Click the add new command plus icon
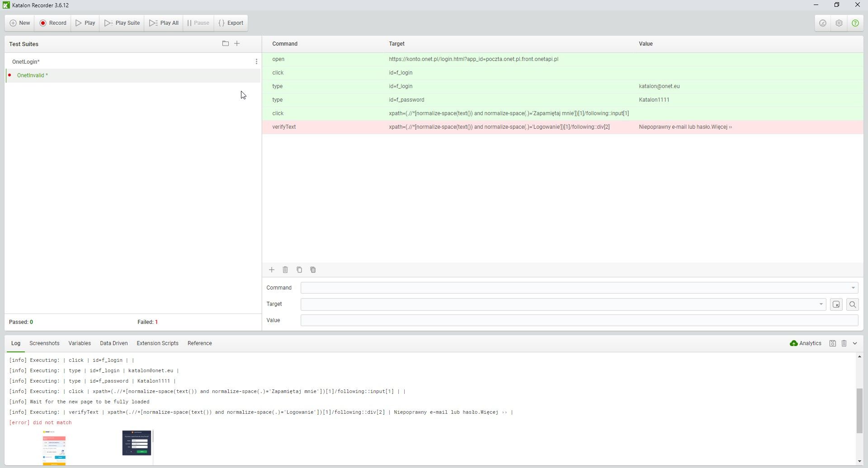Viewport: 868px width, 468px height. pyautogui.click(x=272, y=270)
